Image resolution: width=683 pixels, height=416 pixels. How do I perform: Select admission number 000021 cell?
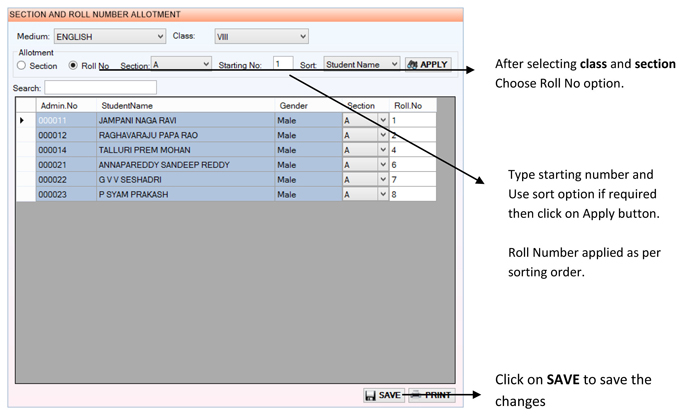coord(66,165)
